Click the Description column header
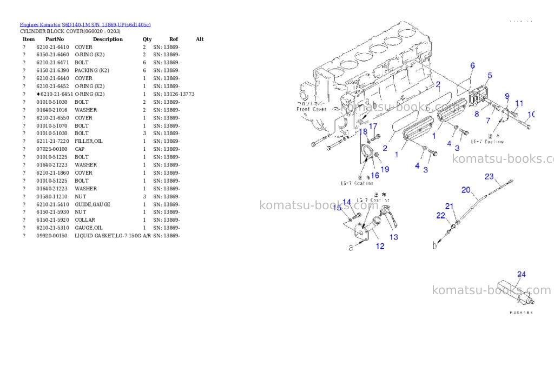Image resolution: width=554 pixels, height=392 pixels. click(108, 39)
